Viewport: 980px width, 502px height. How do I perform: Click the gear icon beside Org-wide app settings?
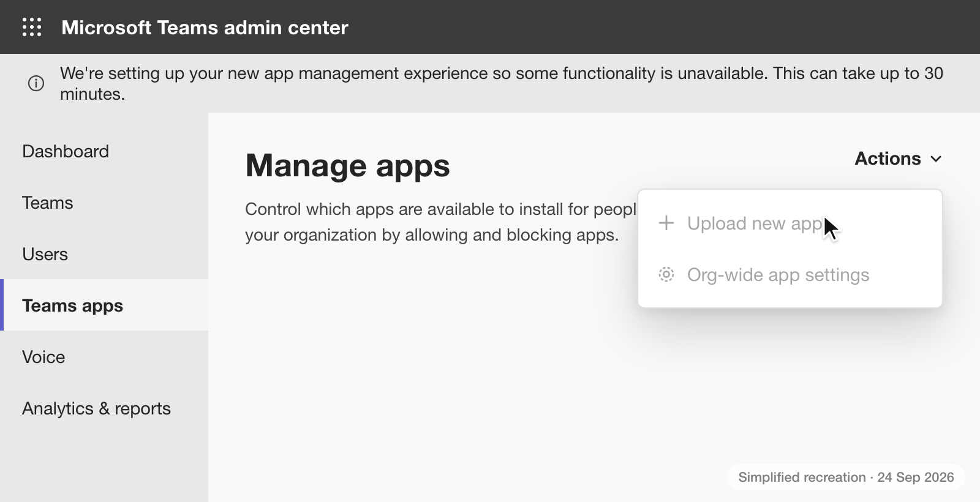tap(666, 274)
